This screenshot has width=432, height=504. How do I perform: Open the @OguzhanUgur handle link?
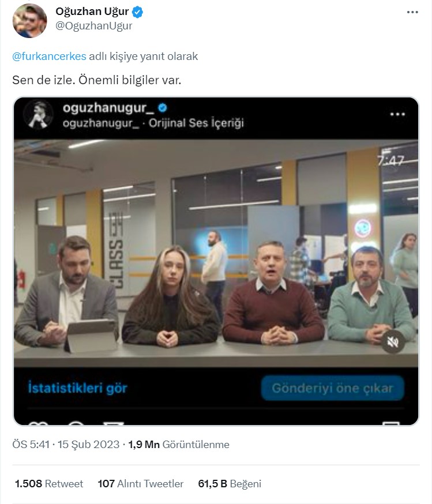pos(93,26)
